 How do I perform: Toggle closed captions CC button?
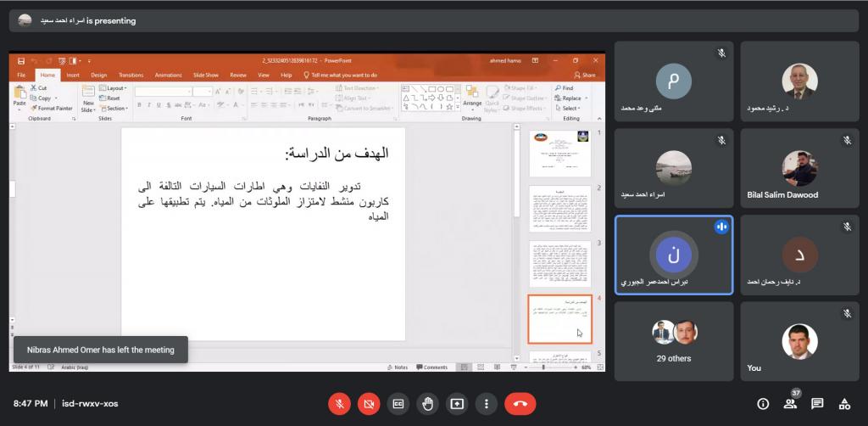pos(398,404)
